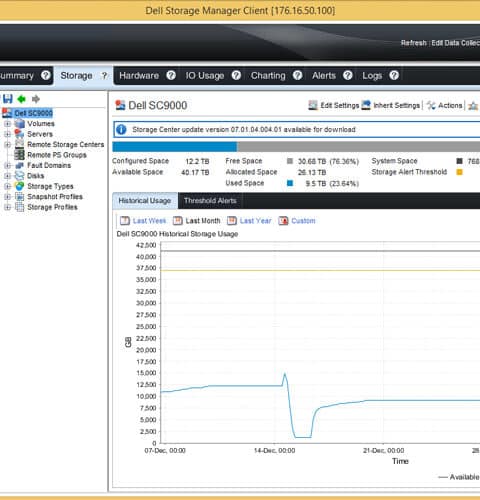Click Edit Data Collector link
Screen dimensions: 480x500
[x=456, y=43]
